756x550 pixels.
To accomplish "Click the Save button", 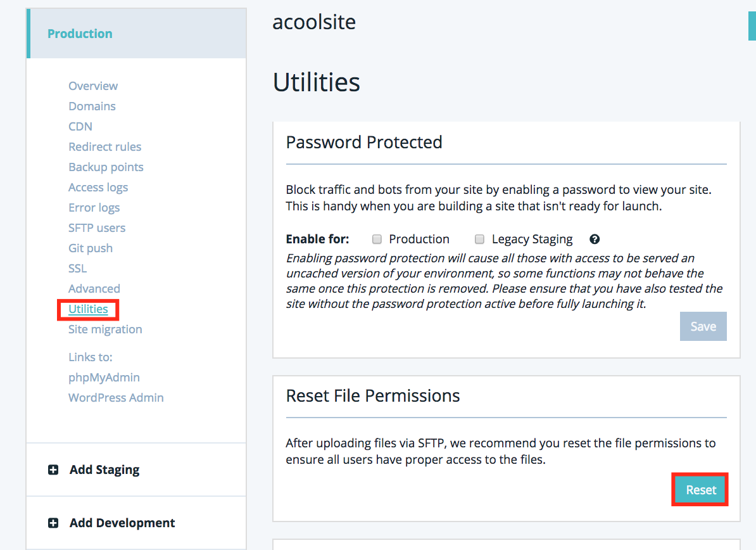I will [x=703, y=326].
